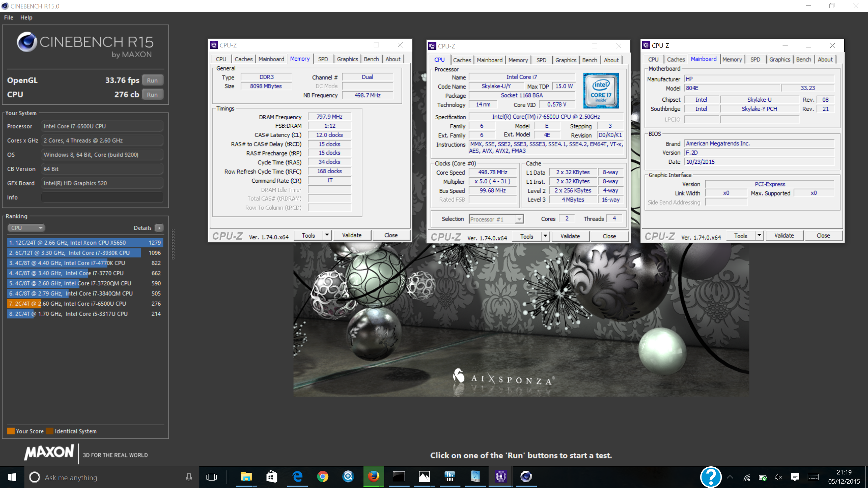This screenshot has width=868, height=488.
Task: Click the battery status tray icon
Action: tap(763, 477)
